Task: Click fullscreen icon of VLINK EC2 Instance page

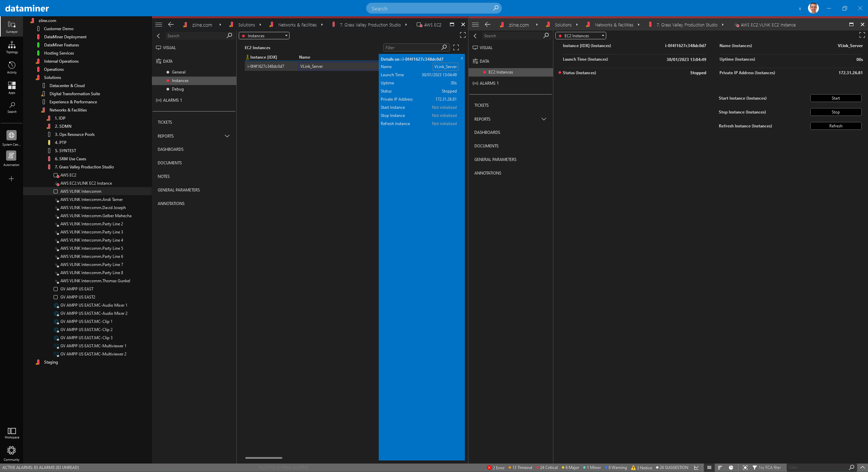Action: coord(862,35)
